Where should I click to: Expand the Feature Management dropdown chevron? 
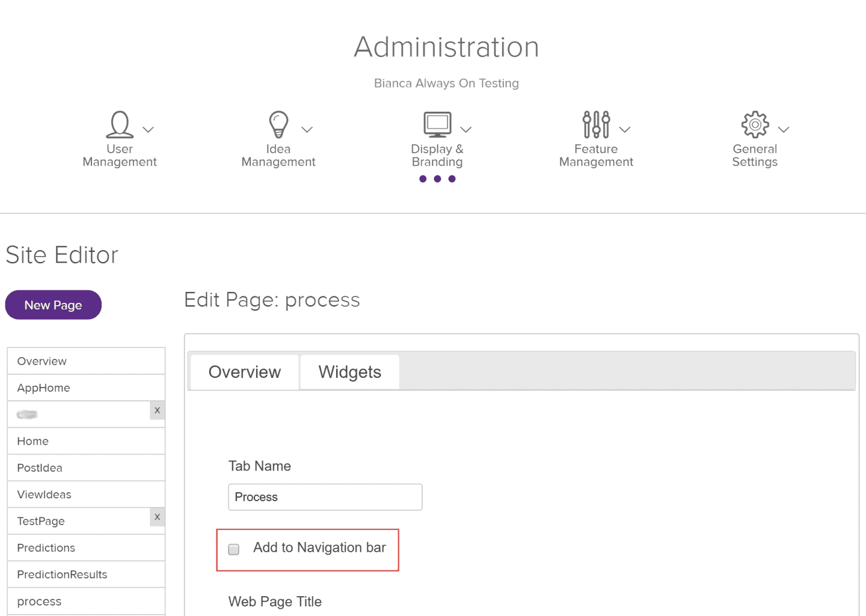625,130
